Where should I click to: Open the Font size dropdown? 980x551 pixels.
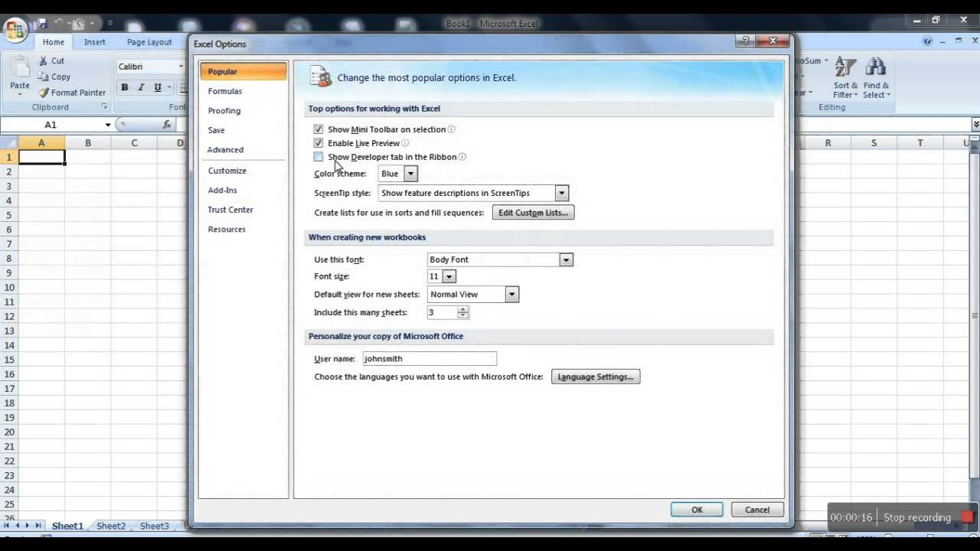point(449,276)
